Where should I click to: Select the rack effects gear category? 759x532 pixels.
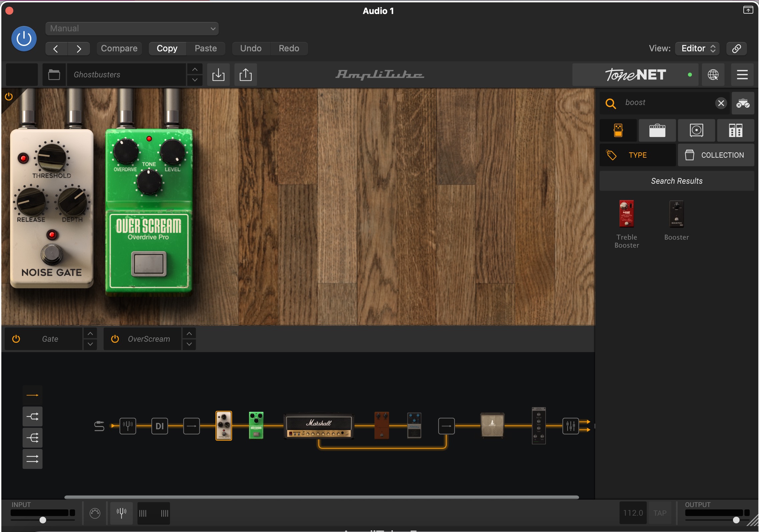point(736,130)
